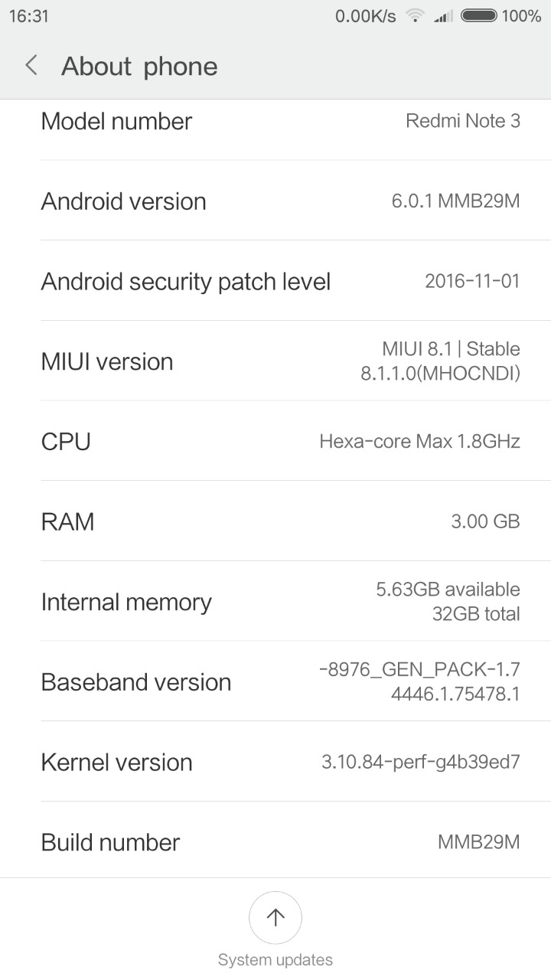Viewport: 551px width, 980px height.
Task: Tap the About phone title
Action: [x=139, y=67]
